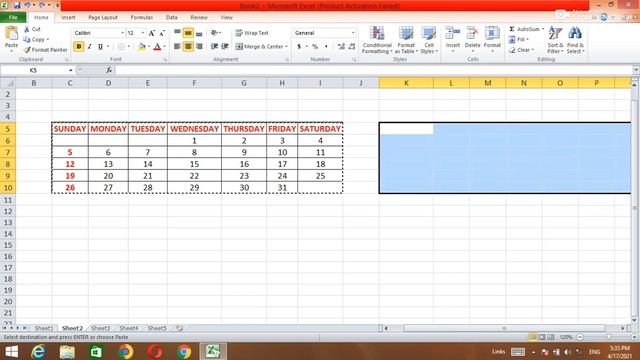Select Align Text Right
Screen dimensions: 640x360
pyautogui.click(x=199, y=47)
